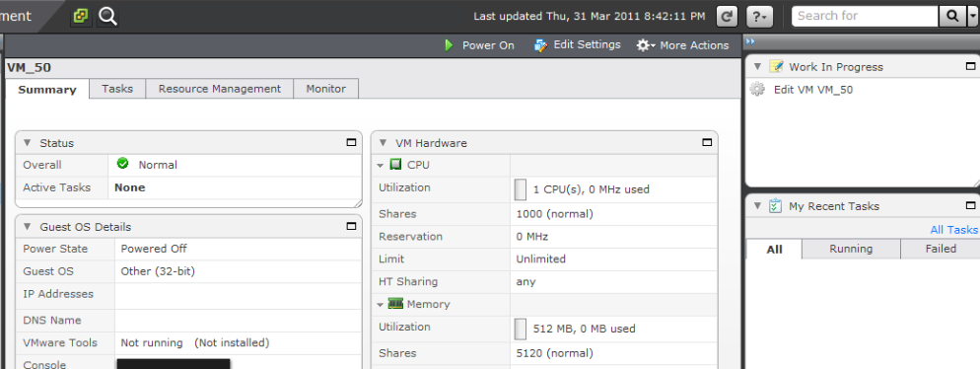Screen dimensions: 980x369
Task: Collapse the Guest OS Details panel
Action: tap(27, 226)
